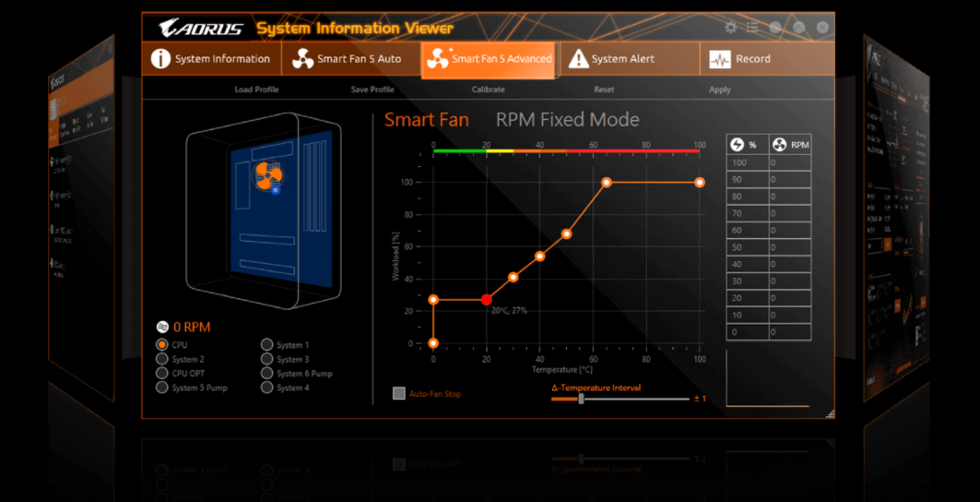The width and height of the screenshot is (980, 502).
Task: Click the curve point at 50°C, 68%
Action: point(566,233)
